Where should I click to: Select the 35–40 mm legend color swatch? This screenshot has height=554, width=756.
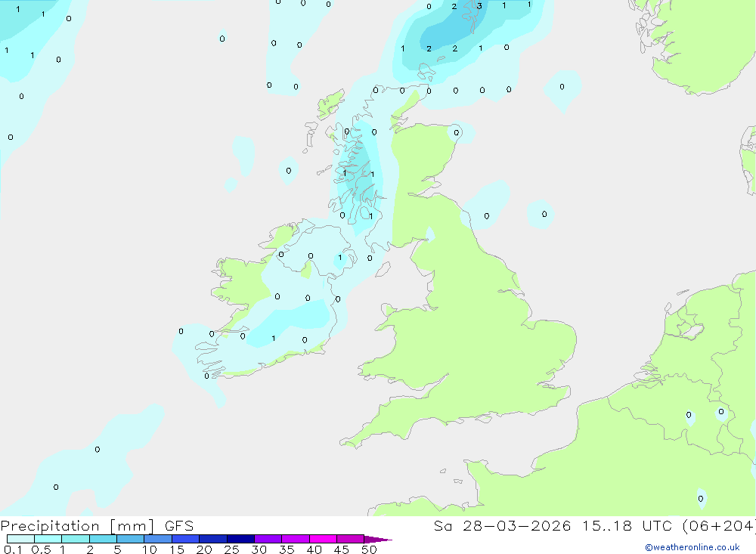point(296,539)
